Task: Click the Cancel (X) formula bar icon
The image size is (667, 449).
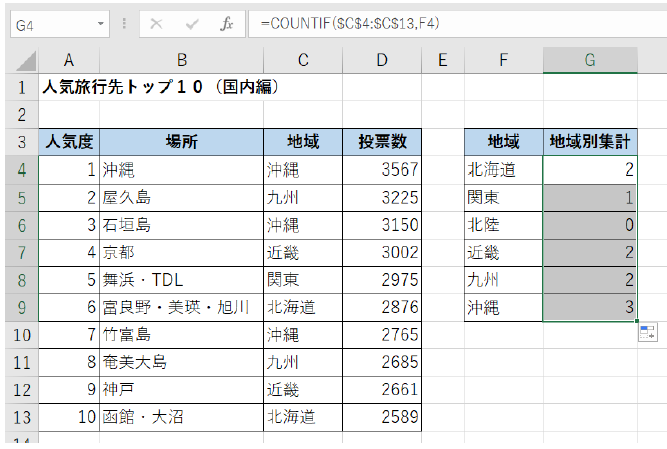Action: (156, 24)
